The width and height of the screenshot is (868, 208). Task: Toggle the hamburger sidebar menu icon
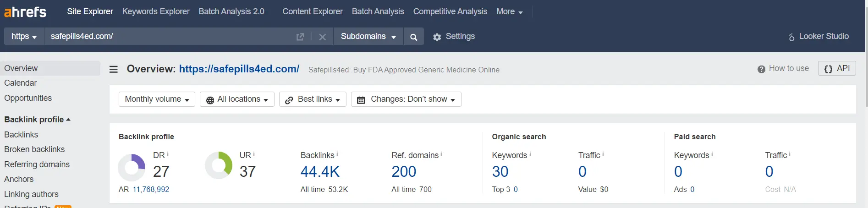(x=114, y=69)
